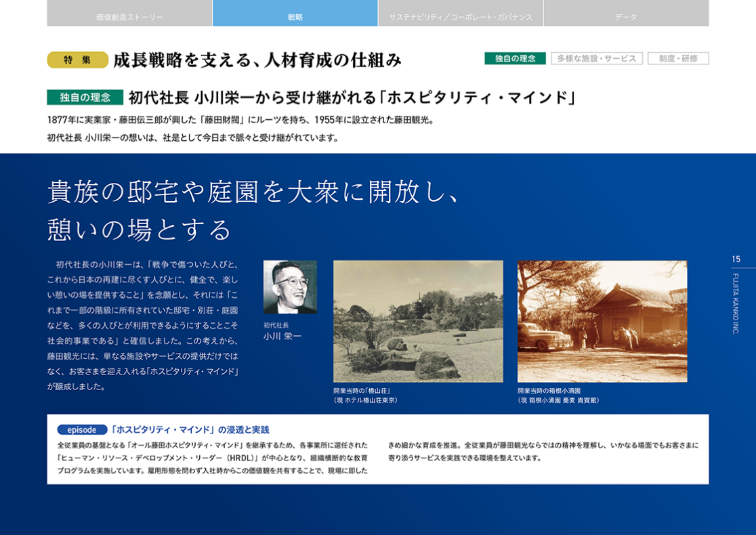The image size is (756, 535).
Task: Open the 箱根小涌園 sepia photograph
Action: coord(602,322)
